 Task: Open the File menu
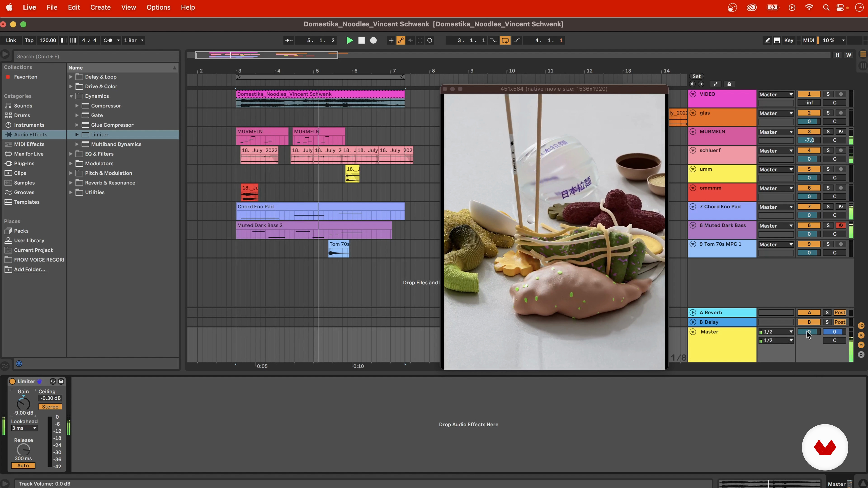coord(52,7)
